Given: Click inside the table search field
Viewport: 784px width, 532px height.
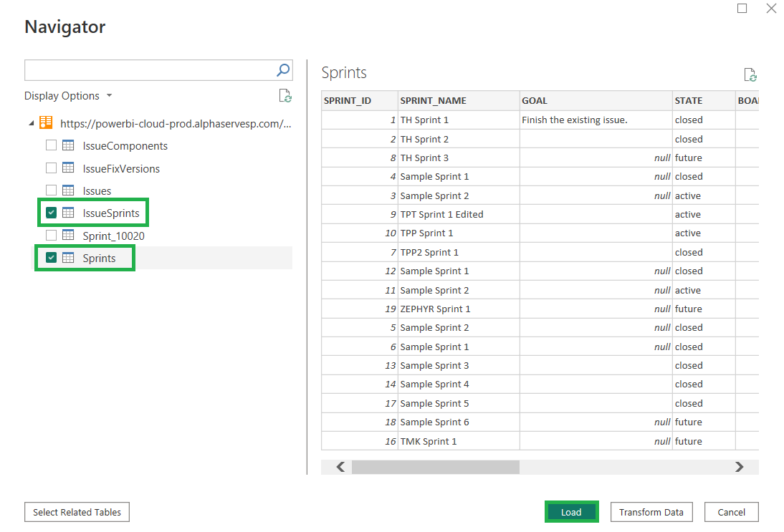Looking at the screenshot, I should 143,69.
